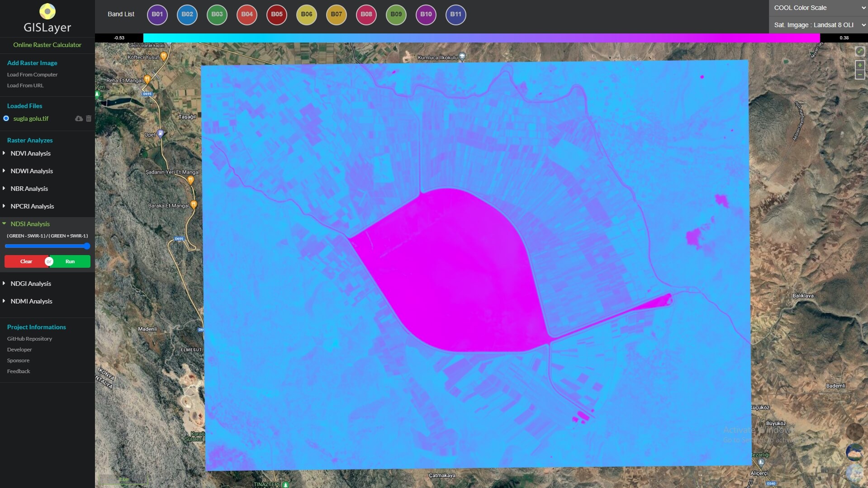
Task: Expand NDGI Analysis section
Action: 31,284
